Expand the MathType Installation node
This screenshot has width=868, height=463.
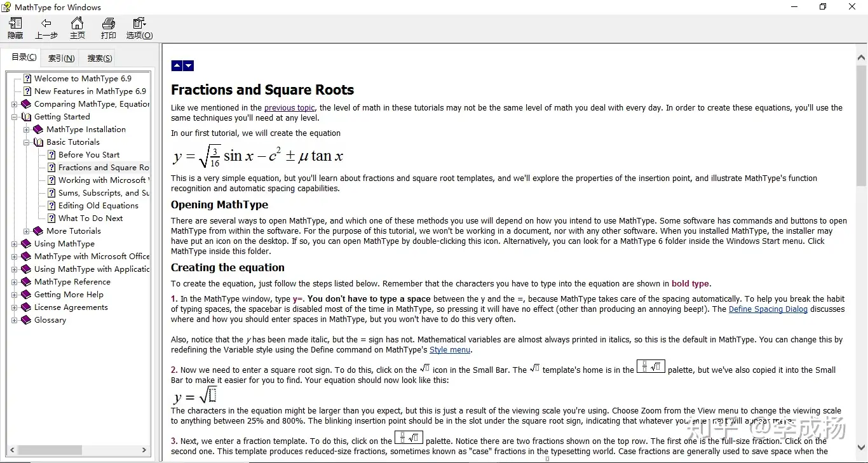(x=27, y=130)
